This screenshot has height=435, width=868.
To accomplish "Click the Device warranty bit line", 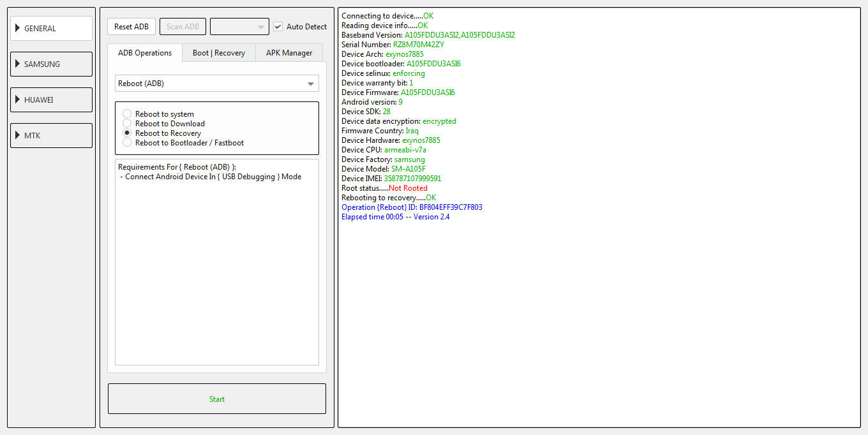I will click(377, 83).
